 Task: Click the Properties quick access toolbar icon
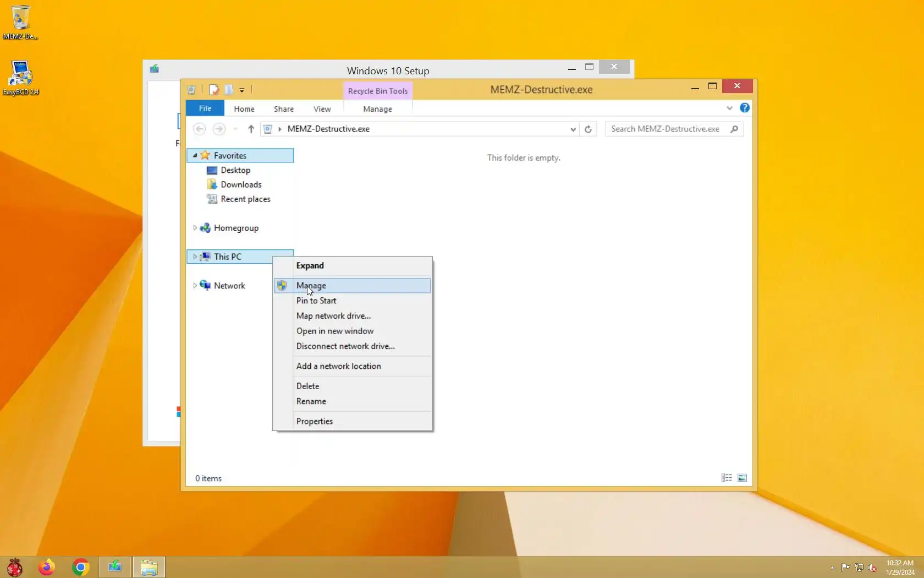[214, 90]
